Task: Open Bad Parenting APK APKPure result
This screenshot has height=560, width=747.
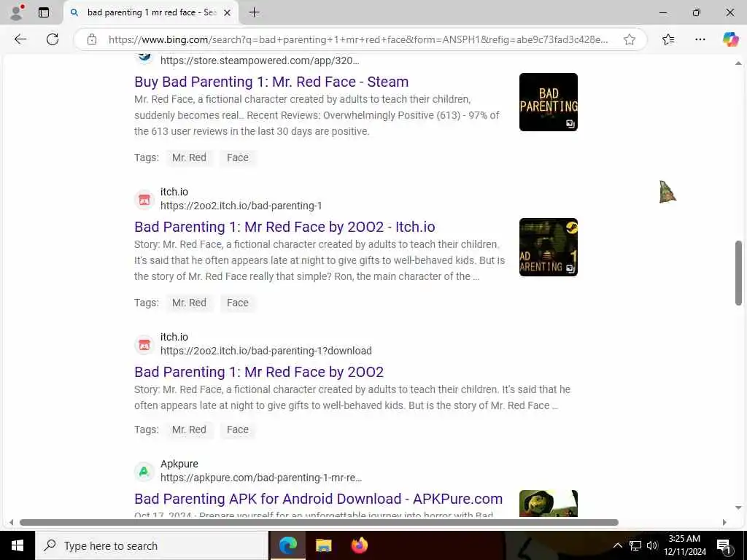Action: 318,499
